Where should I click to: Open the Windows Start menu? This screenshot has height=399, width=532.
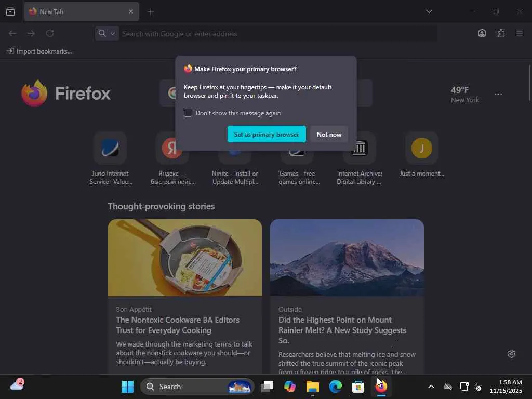[128, 387]
